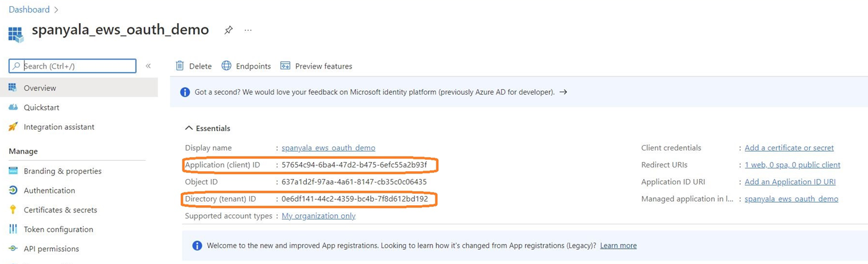Click the Object ID value 637a1d2f
Viewport: 868px width, 264px height.
click(354, 182)
